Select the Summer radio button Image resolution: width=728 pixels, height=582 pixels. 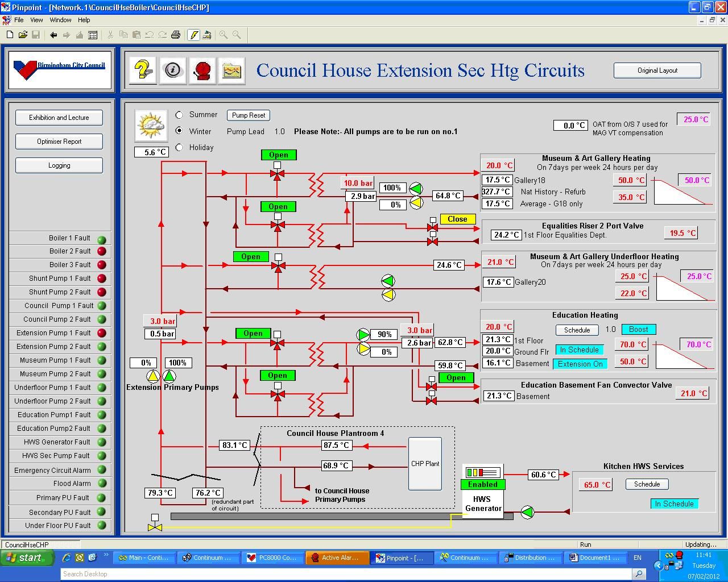[180, 115]
